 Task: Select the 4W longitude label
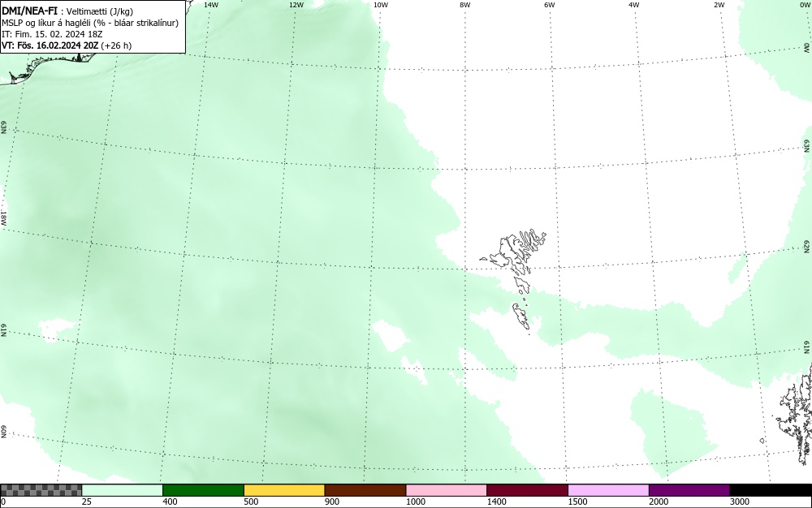click(x=634, y=5)
